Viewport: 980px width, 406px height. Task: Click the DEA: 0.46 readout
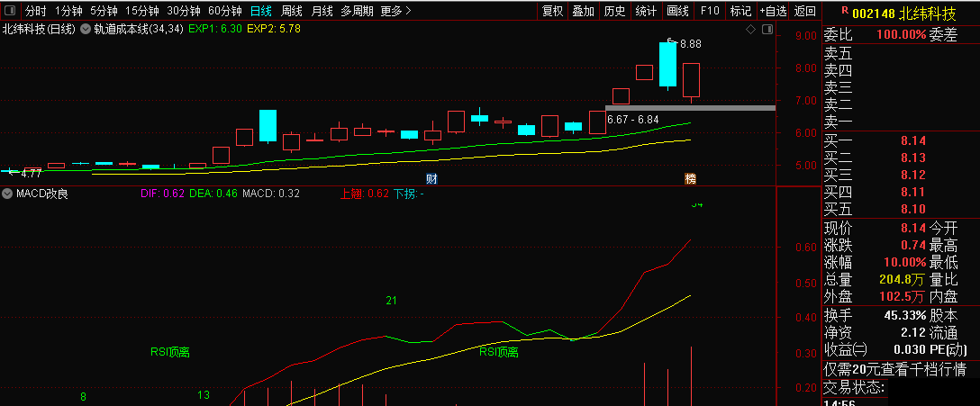point(213,194)
